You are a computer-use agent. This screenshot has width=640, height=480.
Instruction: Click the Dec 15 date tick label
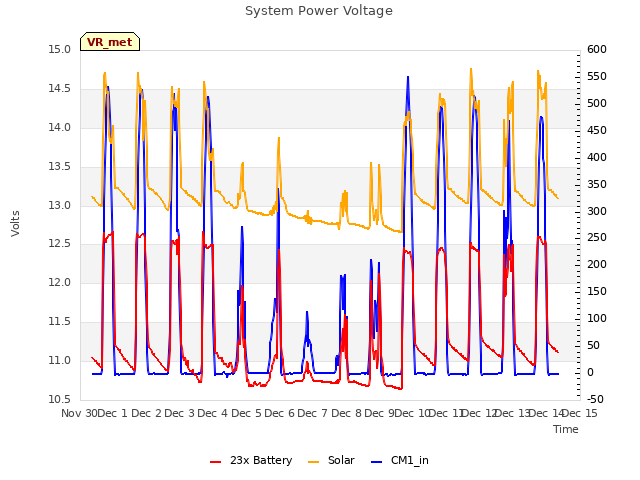(580, 413)
